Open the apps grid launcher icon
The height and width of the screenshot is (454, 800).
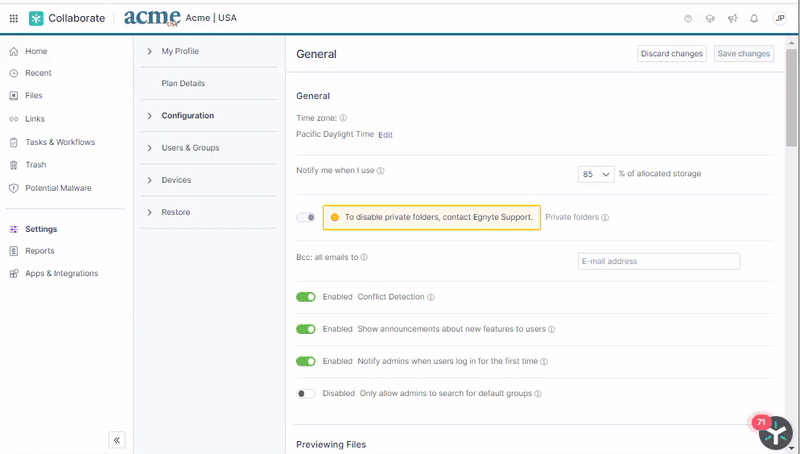(x=14, y=18)
